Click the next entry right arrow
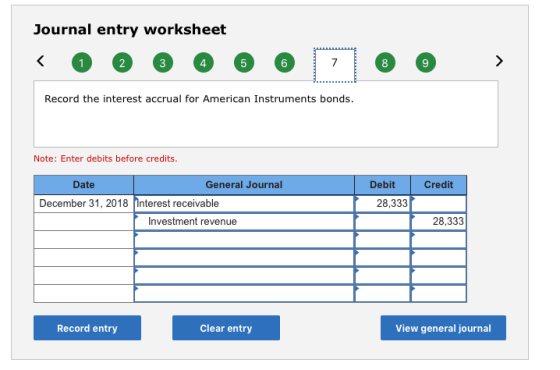 click(x=499, y=61)
